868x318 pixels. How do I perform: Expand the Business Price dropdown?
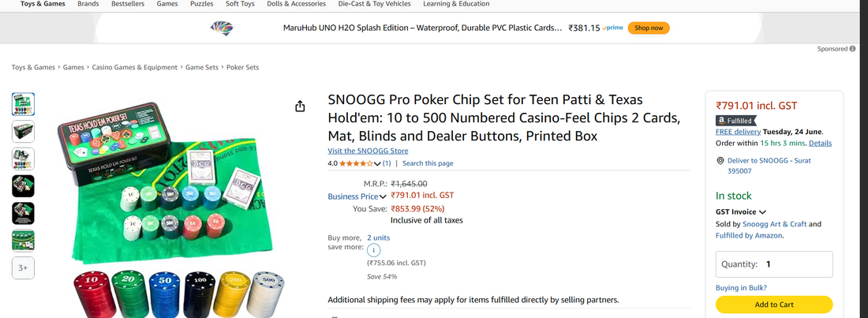(x=383, y=196)
